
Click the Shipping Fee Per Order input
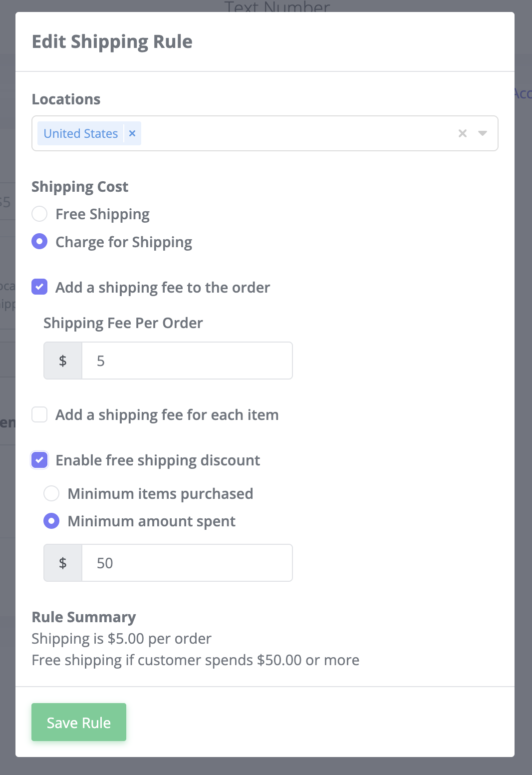[187, 361]
